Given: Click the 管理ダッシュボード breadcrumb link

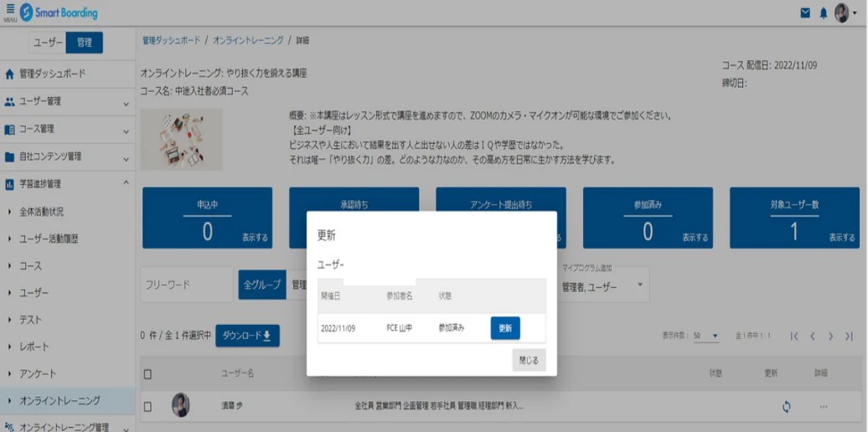Looking at the screenshot, I should (x=171, y=40).
